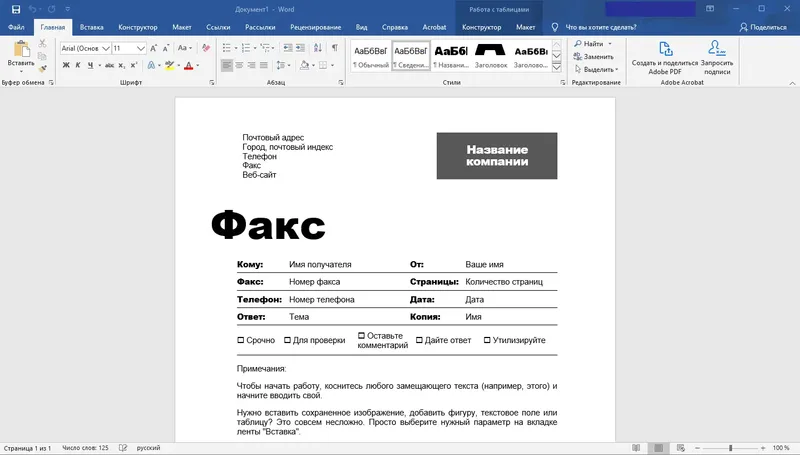Switch to the Рецензирование ribbon tab

315,27
